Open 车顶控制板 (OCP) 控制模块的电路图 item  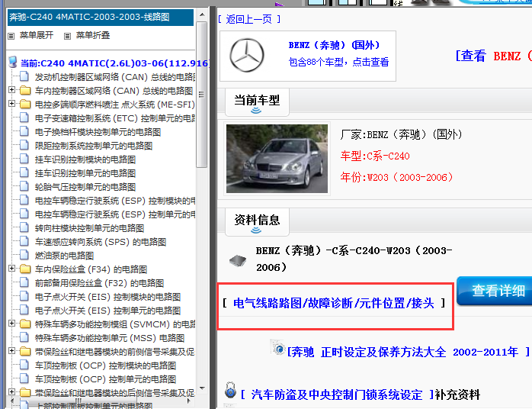(105, 366)
